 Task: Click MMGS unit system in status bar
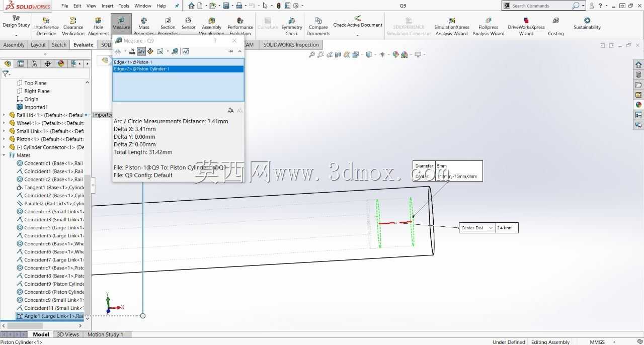[597, 342]
